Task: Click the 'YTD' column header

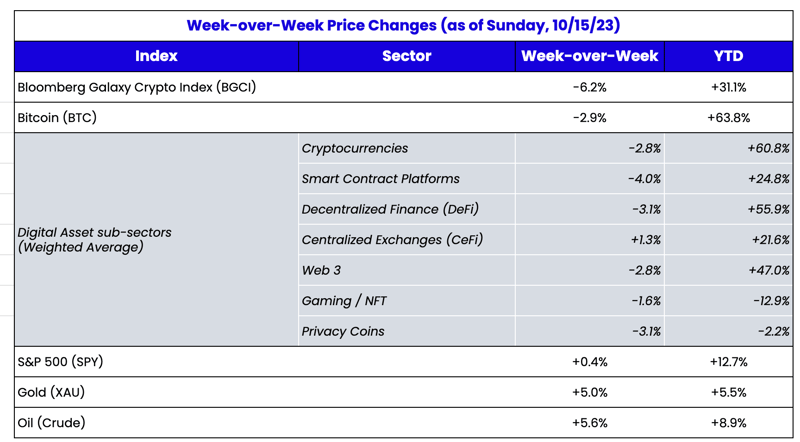Action: tap(728, 56)
